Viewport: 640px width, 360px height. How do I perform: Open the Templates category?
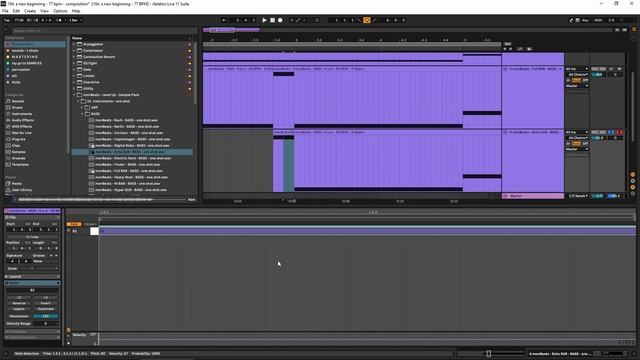(x=20, y=164)
